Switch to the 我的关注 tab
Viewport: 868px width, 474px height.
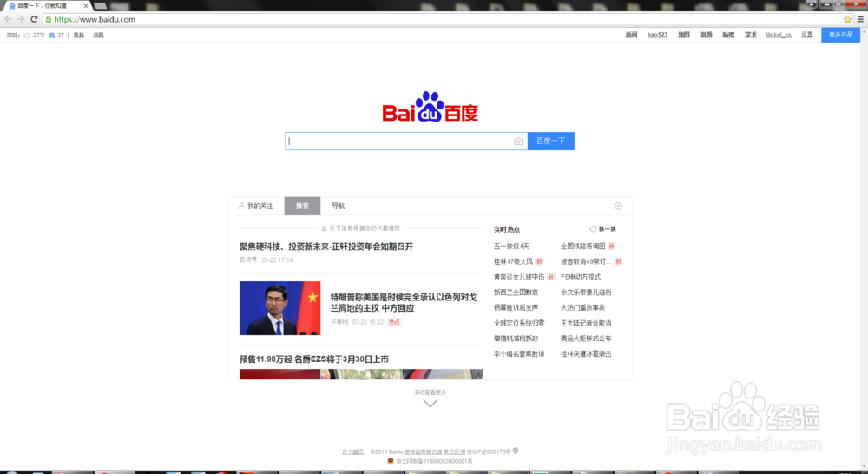pyautogui.click(x=256, y=206)
